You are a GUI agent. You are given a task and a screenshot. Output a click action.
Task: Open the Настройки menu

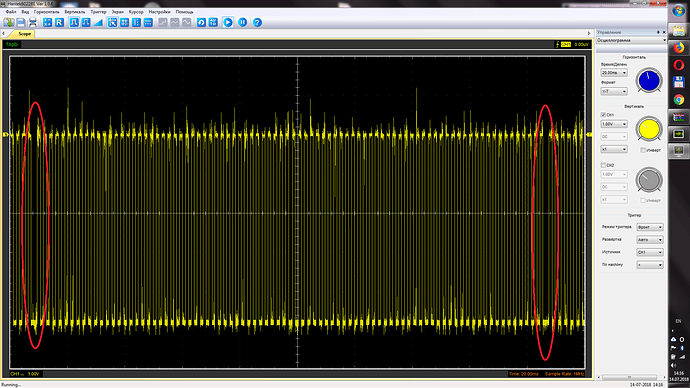[x=159, y=12]
